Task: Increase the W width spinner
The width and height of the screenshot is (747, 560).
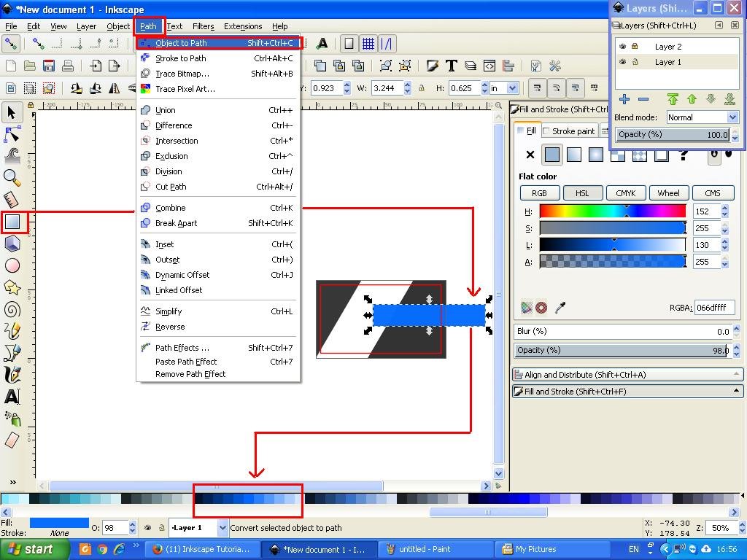Action: [407, 85]
